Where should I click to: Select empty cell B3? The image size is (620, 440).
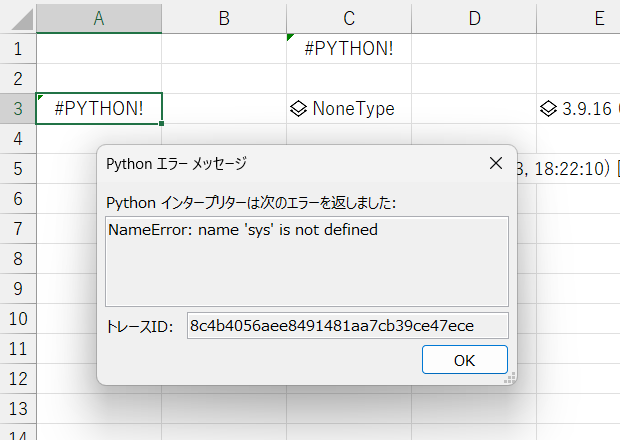pyautogui.click(x=224, y=108)
